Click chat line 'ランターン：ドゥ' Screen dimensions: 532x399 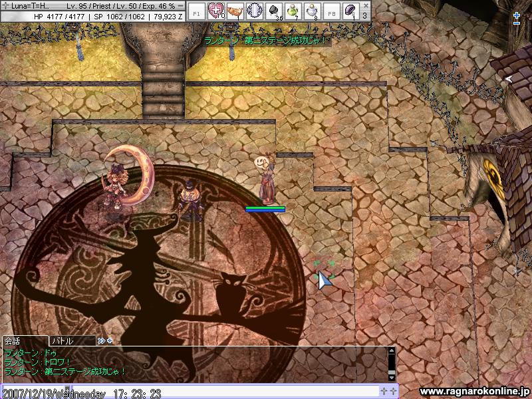coord(31,354)
